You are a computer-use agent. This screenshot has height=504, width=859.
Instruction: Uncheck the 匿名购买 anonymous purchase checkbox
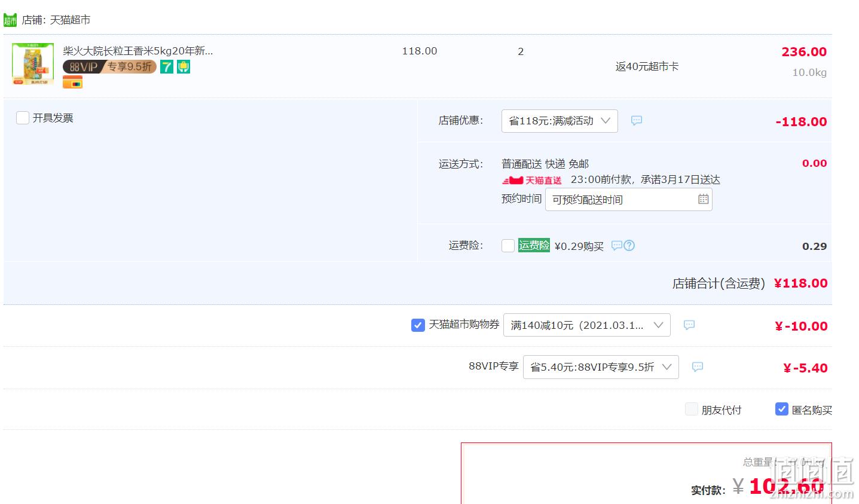pyautogui.click(x=782, y=409)
